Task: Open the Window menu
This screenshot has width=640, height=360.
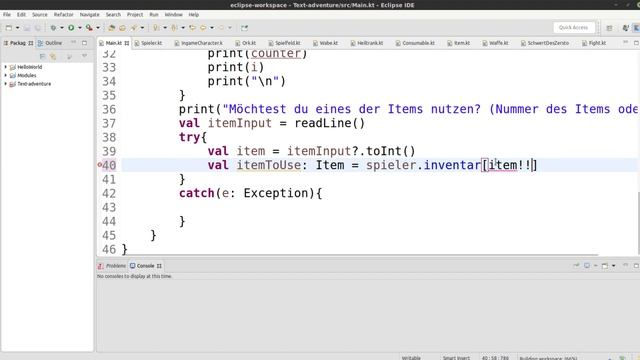Action: [x=173, y=14]
